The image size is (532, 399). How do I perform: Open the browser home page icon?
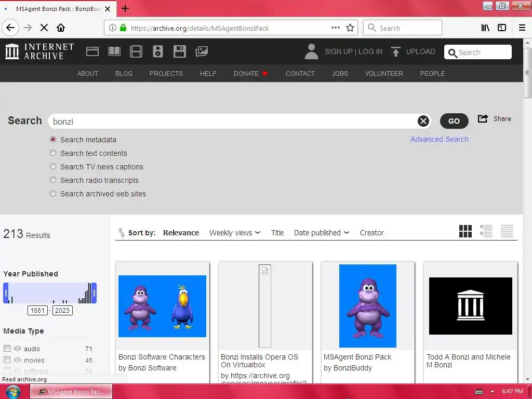[61, 28]
